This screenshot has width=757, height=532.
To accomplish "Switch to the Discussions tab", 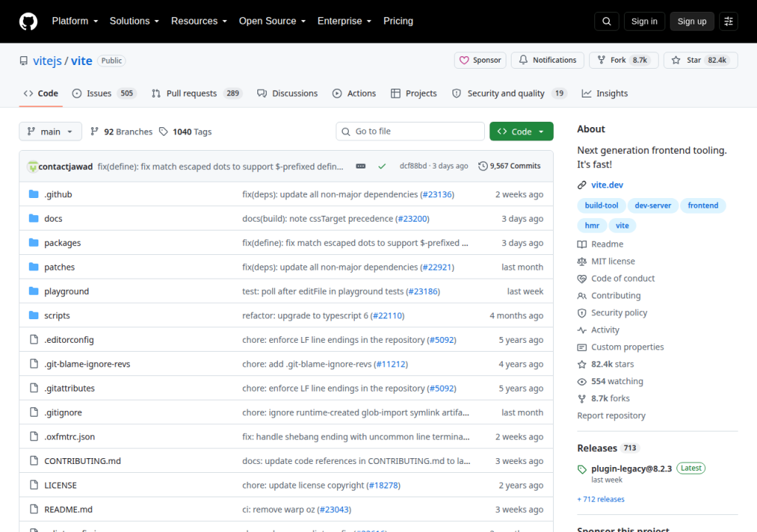I will click(288, 93).
